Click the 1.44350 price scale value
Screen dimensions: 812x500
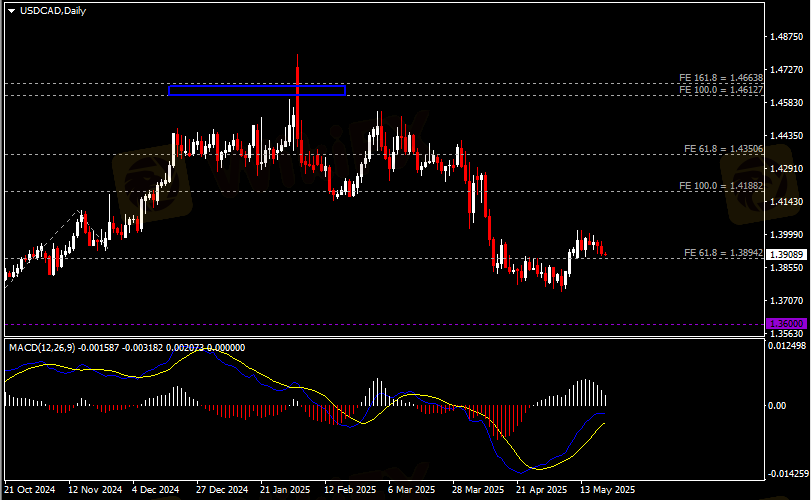tap(787, 136)
